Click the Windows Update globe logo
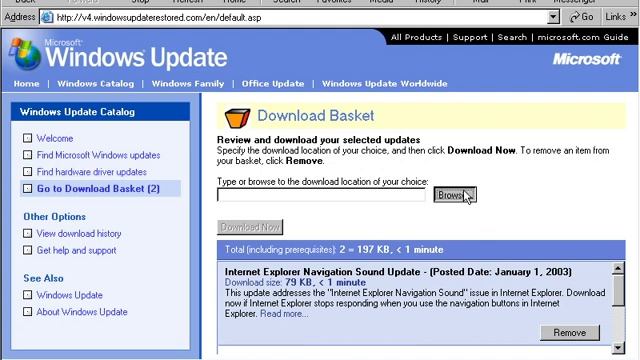 25,55
